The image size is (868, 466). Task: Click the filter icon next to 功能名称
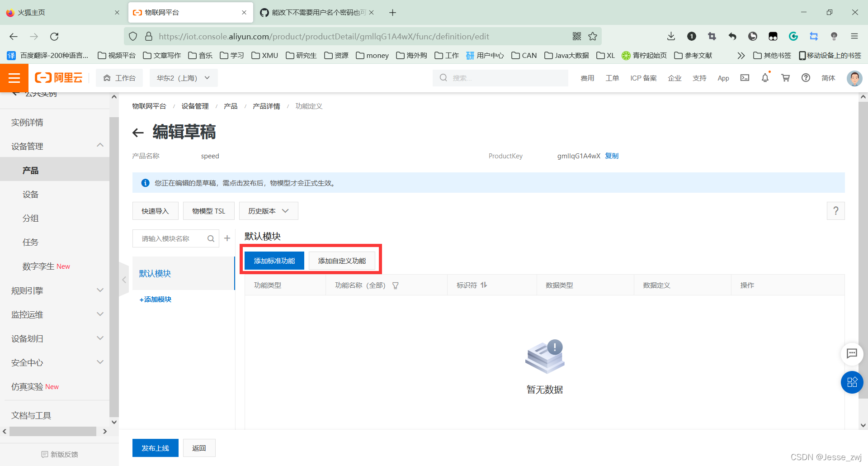pyautogui.click(x=396, y=285)
